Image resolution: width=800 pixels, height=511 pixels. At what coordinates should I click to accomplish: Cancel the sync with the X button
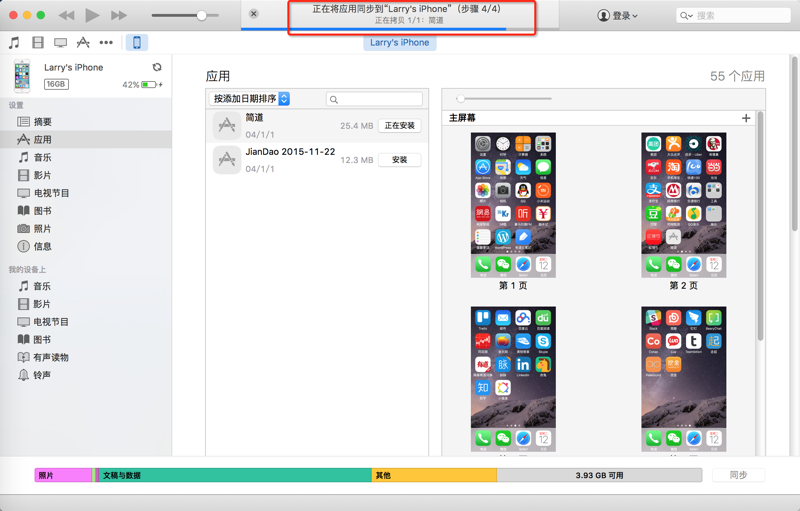pyautogui.click(x=254, y=14)
